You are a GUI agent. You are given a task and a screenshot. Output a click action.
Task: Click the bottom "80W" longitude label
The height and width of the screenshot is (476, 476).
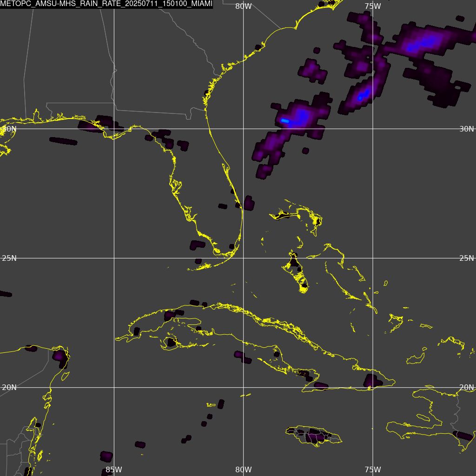pos(244,469)
